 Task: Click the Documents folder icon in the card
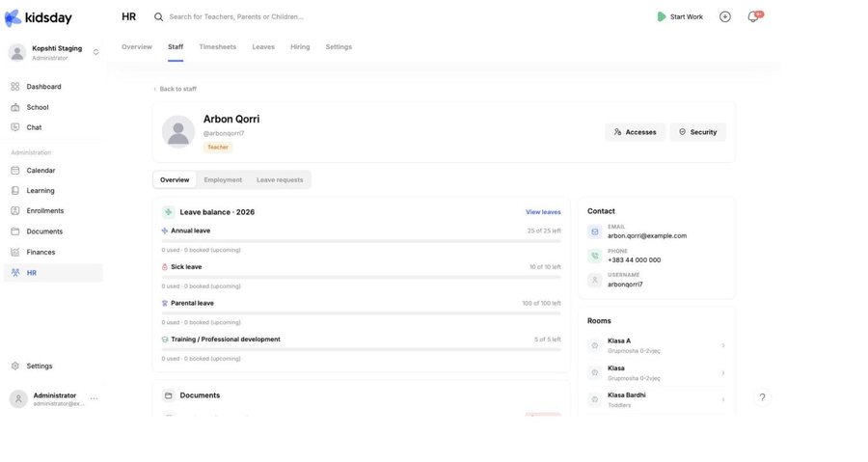point(168,395)
